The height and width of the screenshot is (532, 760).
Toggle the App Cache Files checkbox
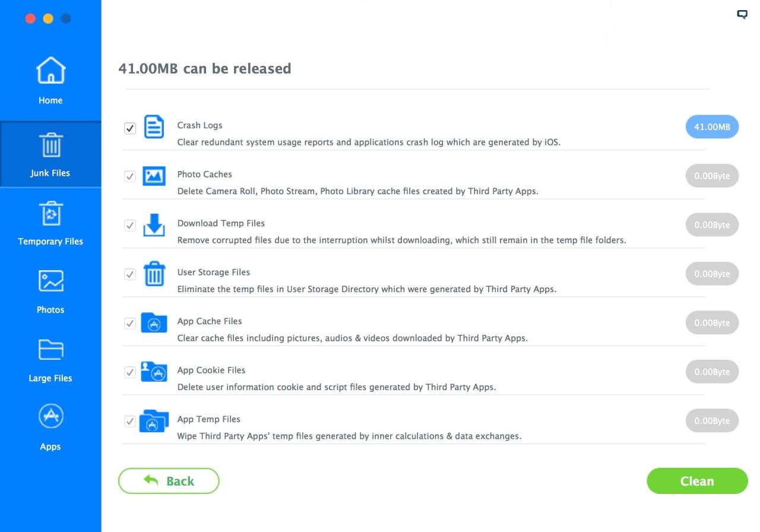point(130,324)
